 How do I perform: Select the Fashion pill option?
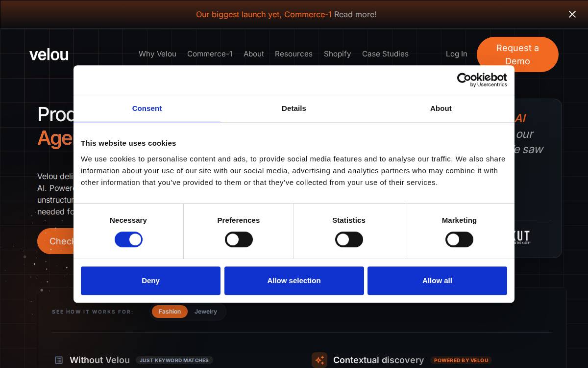[170, 312]
